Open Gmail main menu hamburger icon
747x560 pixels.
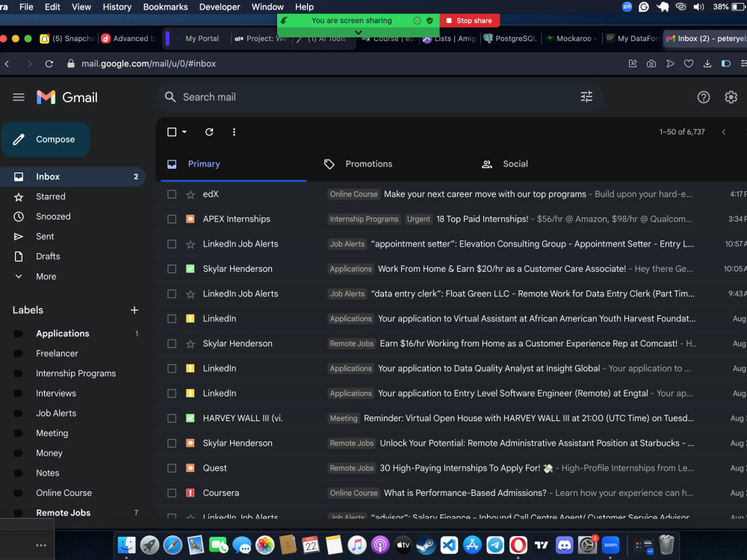click(x=19, y=97)
